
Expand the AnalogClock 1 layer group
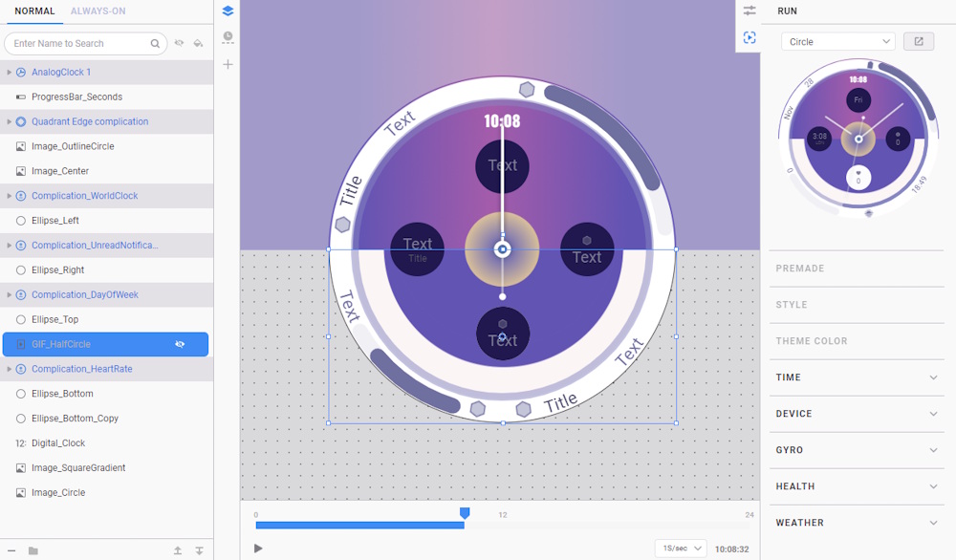pyautogui.click(x=10, y=73)
